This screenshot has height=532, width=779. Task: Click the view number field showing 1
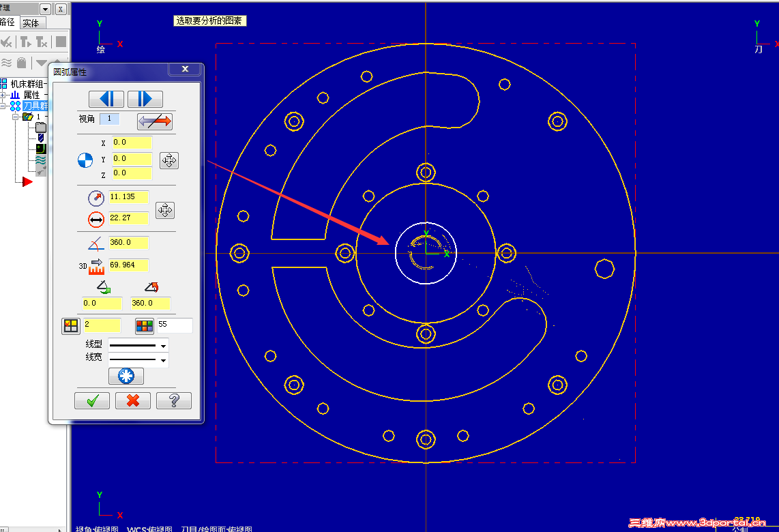[x=109, y=119]
